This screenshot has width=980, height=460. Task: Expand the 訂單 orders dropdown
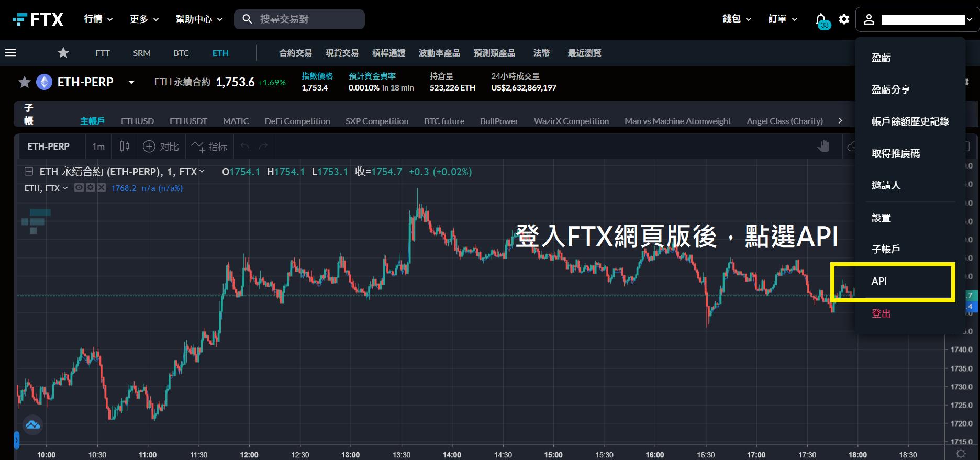point(783,19)
